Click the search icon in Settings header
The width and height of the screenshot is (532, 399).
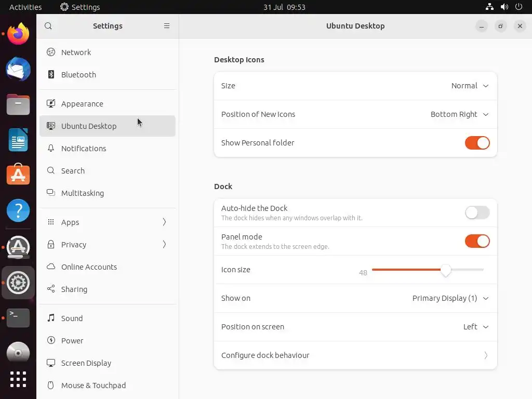pos(48,26)
